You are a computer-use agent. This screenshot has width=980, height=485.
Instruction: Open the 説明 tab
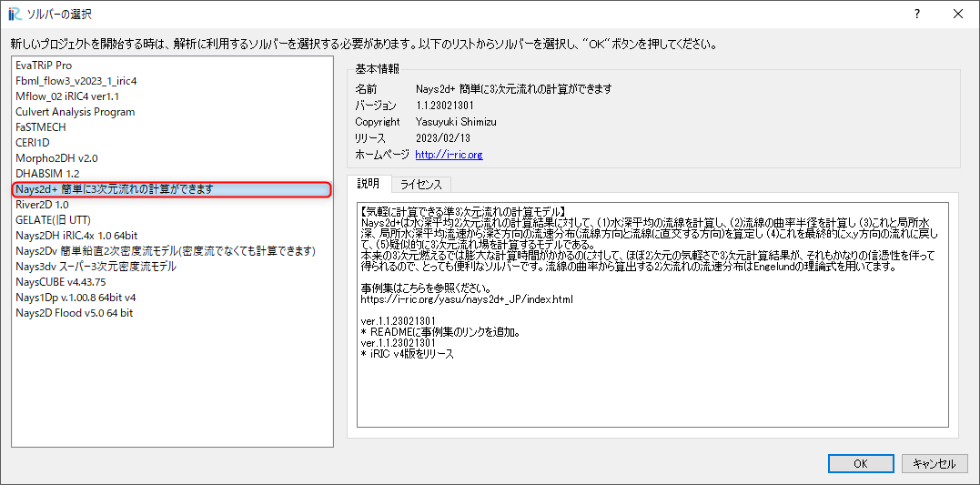click(369, 184)
